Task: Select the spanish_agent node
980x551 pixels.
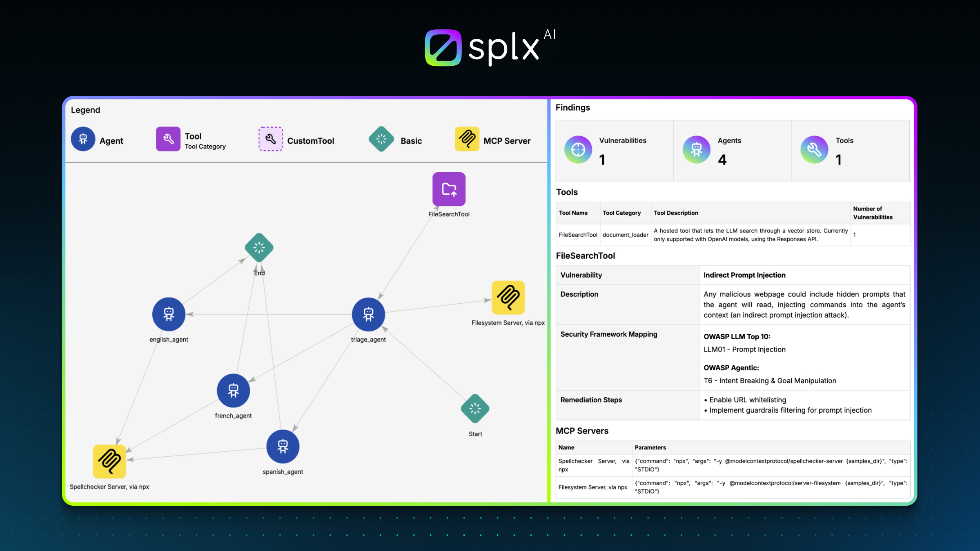Action: [x=283, y=447]
